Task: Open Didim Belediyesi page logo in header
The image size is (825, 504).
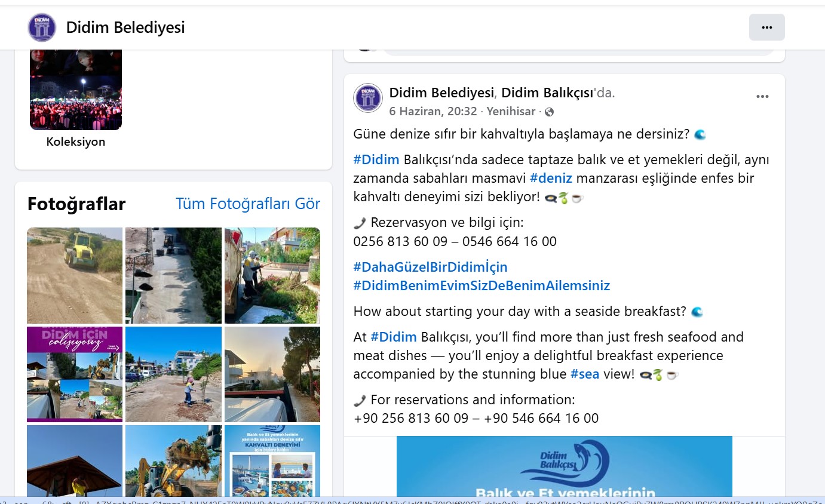Action: coord(42,27)
